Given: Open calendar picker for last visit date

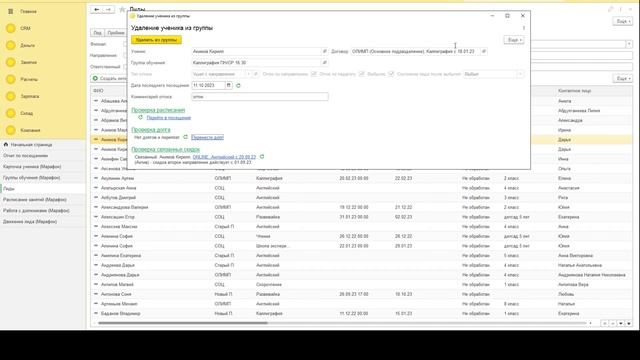Looking at the screenshot, I should click(x=229, y=85).
